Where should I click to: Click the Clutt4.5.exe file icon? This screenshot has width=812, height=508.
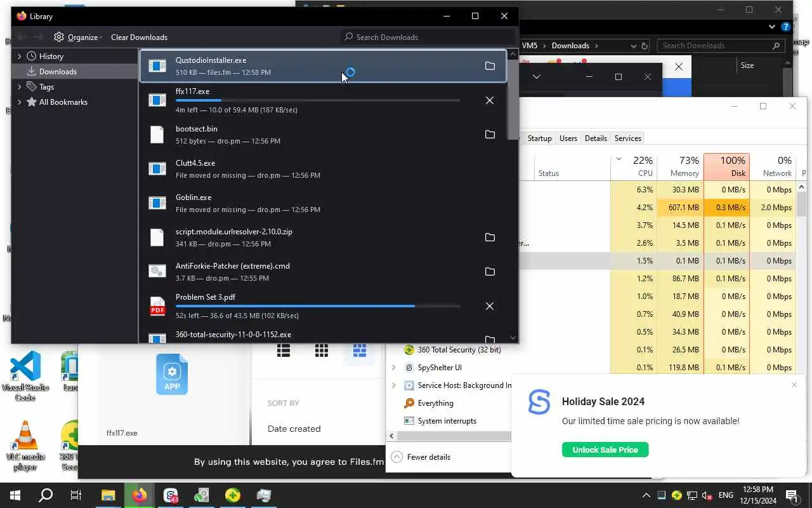click(157, 169)
